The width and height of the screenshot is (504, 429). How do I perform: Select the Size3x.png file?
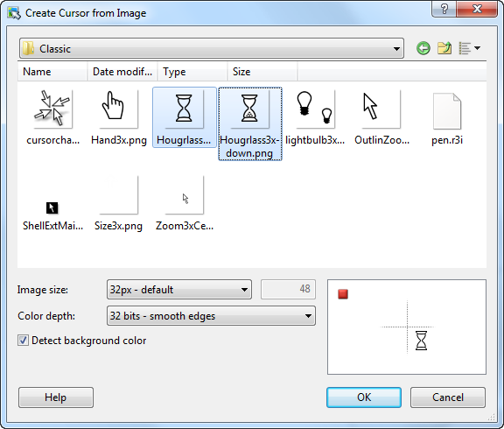[119, 203]
